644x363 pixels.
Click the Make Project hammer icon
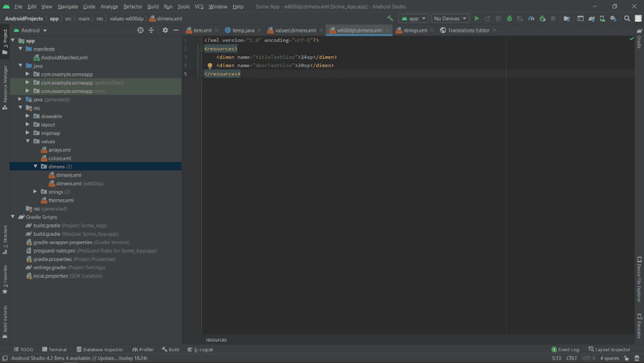(390, 18)
